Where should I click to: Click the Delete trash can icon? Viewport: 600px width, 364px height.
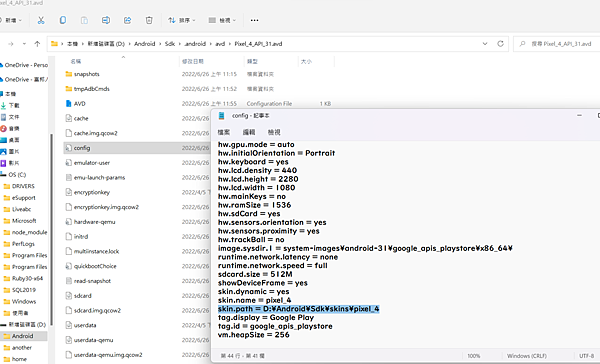tap(149, 20)
